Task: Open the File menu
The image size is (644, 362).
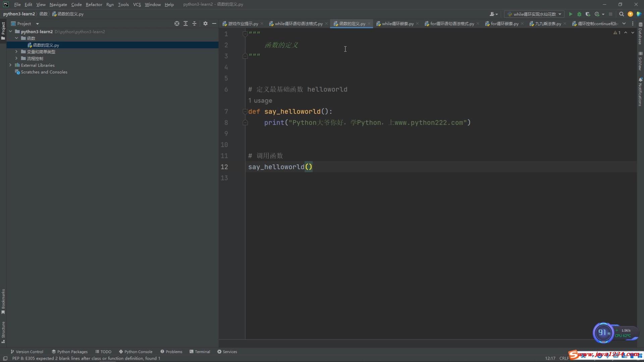Action: [x=17, y=4]
